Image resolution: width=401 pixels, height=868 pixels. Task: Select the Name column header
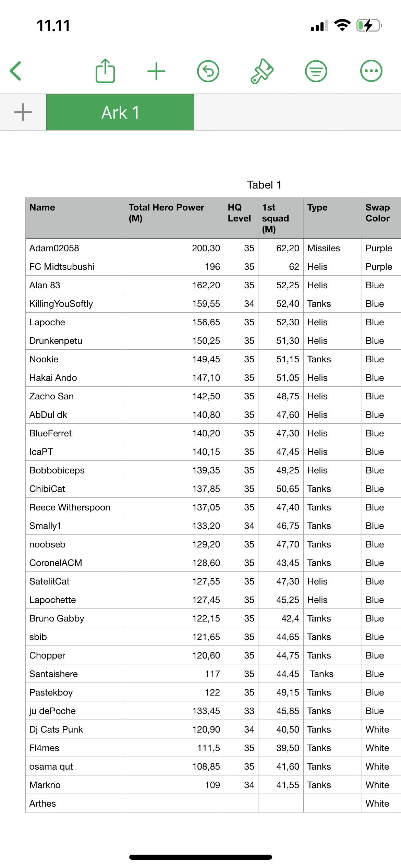75,218
